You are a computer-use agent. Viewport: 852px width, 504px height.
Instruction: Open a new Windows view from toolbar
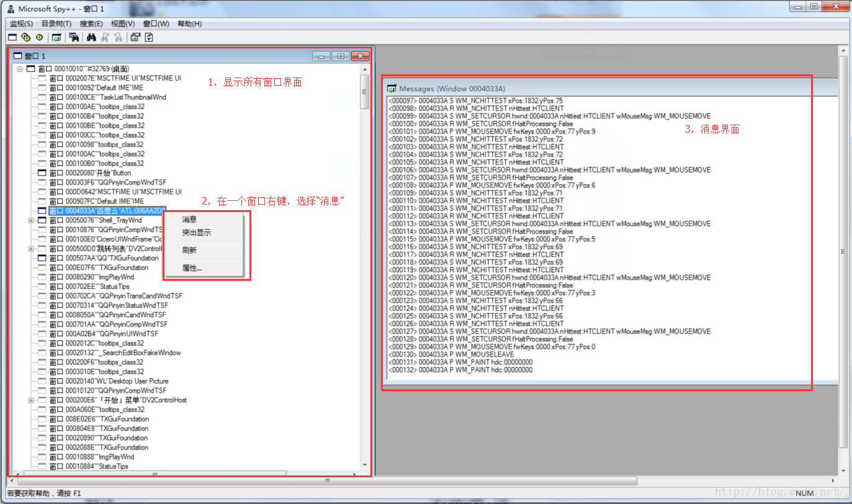coord(12,37)
